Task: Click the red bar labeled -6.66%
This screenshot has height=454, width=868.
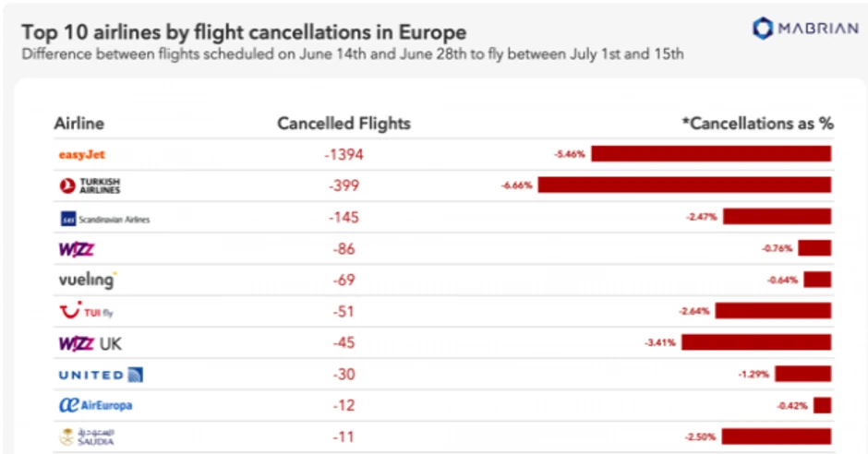Action: click(684, 185)
